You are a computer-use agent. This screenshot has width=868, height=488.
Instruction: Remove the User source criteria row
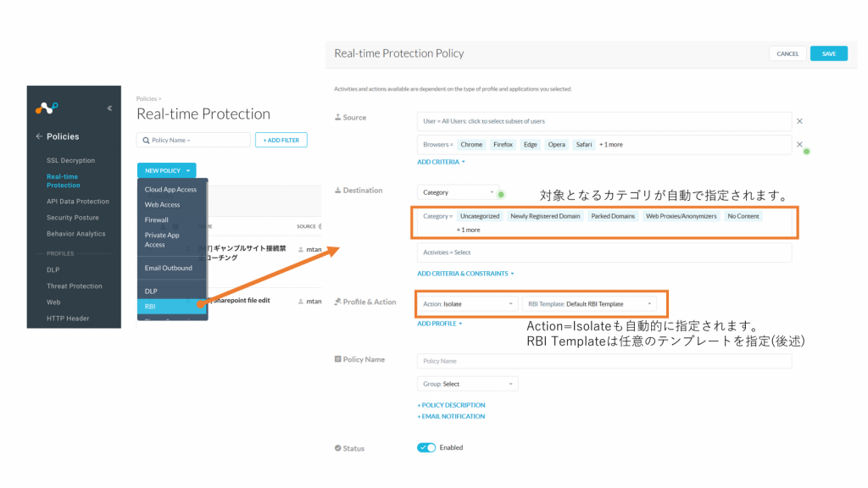(799, 122)
